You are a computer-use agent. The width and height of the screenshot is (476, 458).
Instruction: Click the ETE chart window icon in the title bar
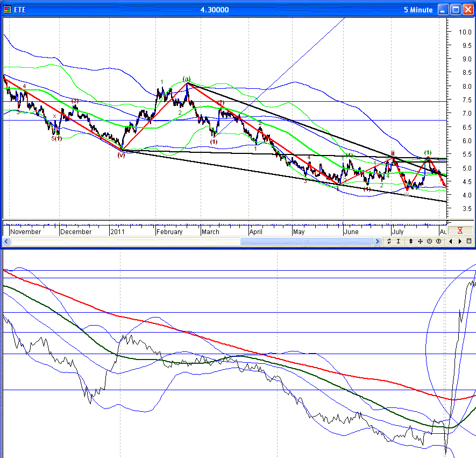coord(7,10)
